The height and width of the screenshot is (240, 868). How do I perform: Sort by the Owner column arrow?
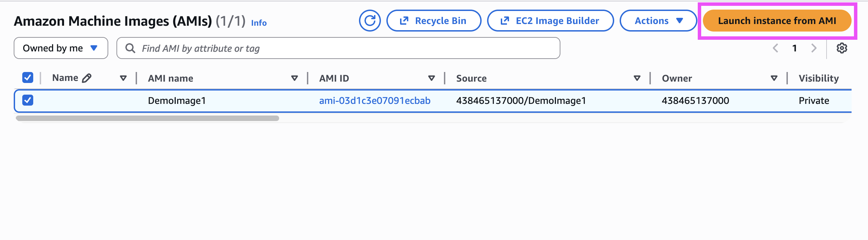coord(774,78)
